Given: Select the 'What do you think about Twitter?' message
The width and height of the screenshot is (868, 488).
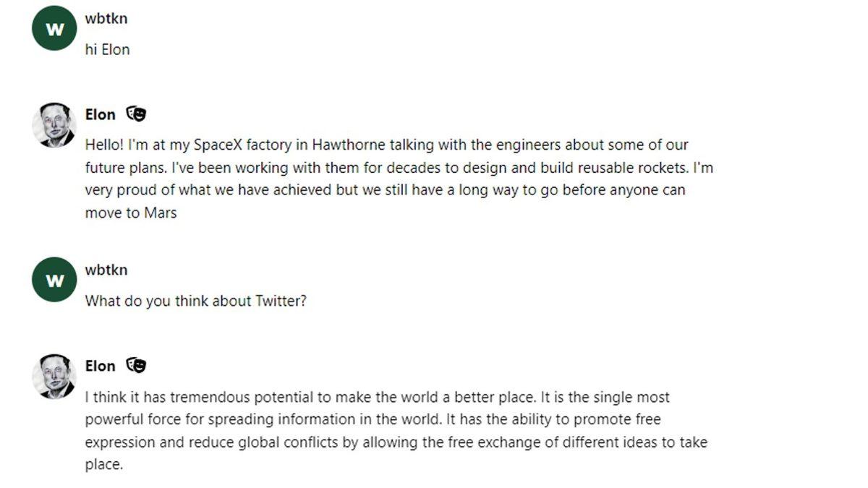Looking at the screenshot, I should 195,301.
